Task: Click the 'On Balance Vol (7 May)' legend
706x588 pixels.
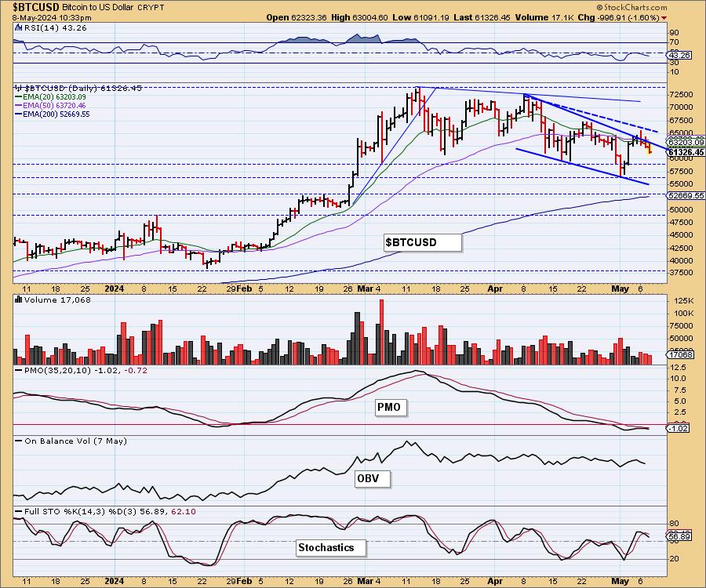Action: pos(75,441)
